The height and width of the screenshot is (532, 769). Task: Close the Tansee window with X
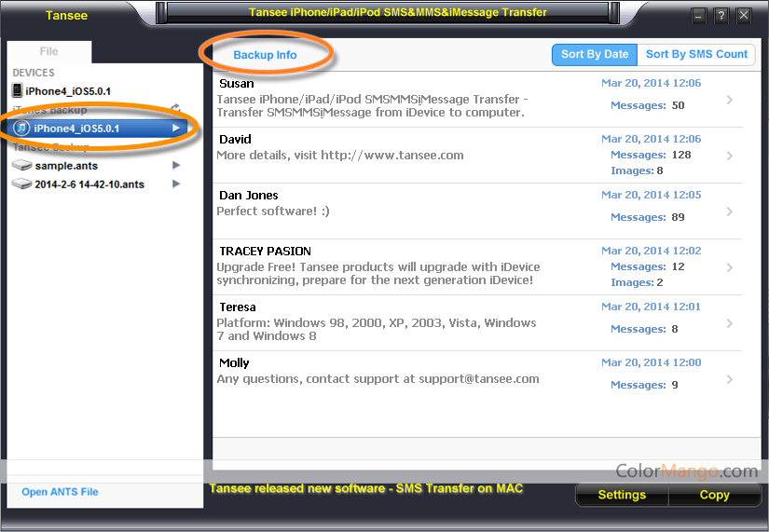tap(744, 16)
